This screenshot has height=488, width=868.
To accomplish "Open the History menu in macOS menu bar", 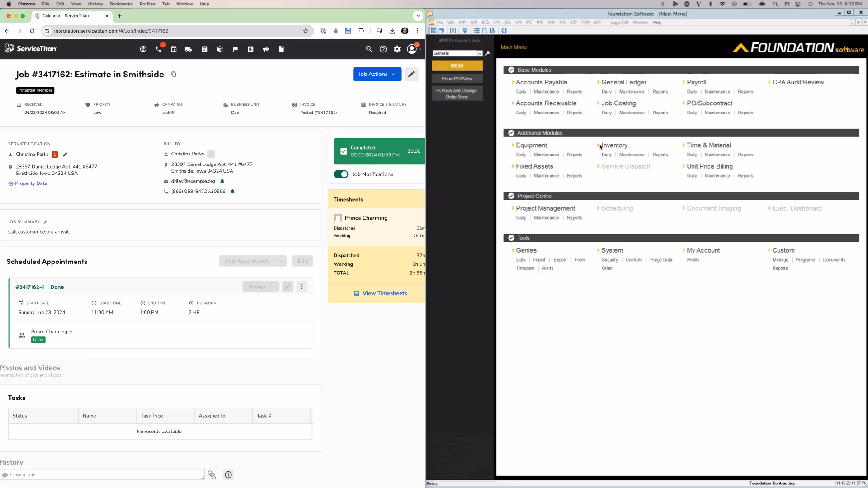I will click(95, 4).
